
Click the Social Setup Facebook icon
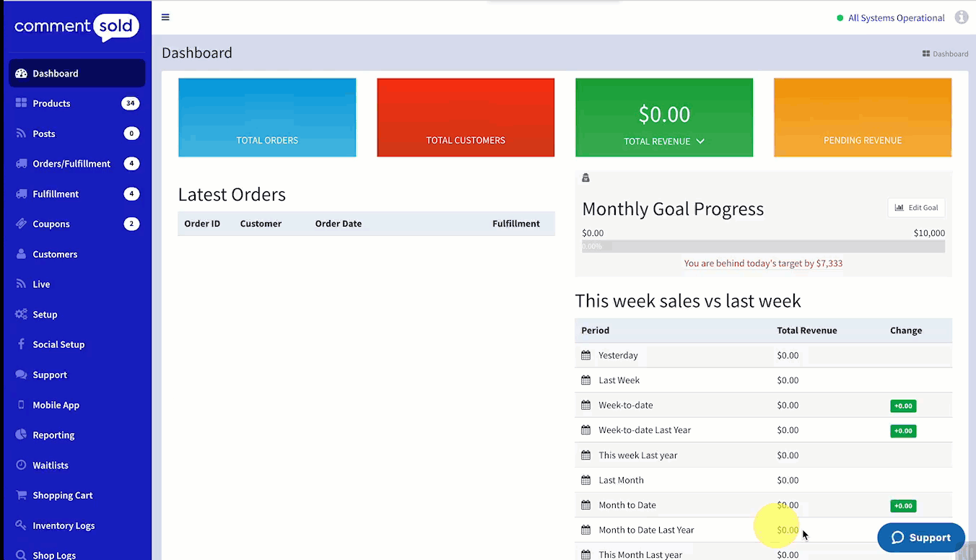(x=21, y=344)
